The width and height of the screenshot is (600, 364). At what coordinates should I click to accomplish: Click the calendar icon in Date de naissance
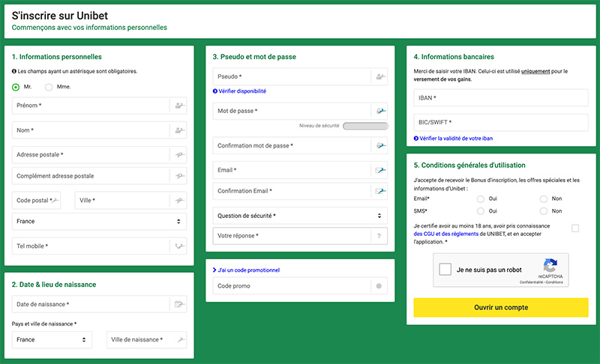179,304
